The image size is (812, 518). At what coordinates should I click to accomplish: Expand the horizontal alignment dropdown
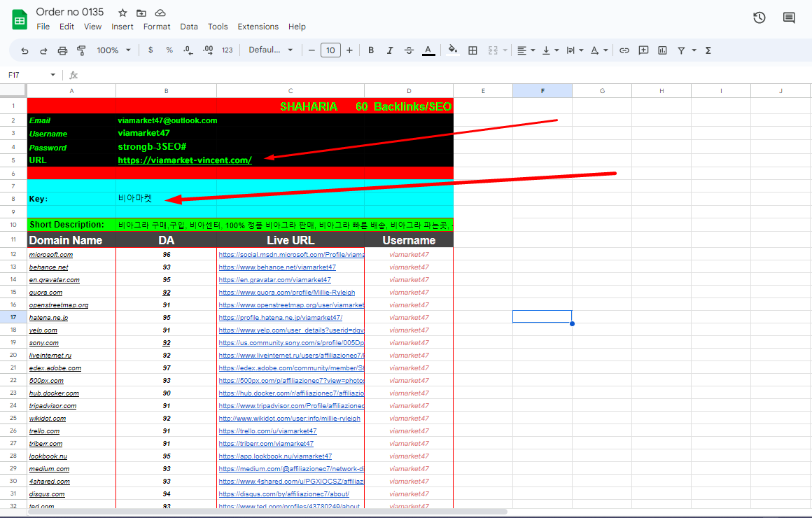pos(532,50)
